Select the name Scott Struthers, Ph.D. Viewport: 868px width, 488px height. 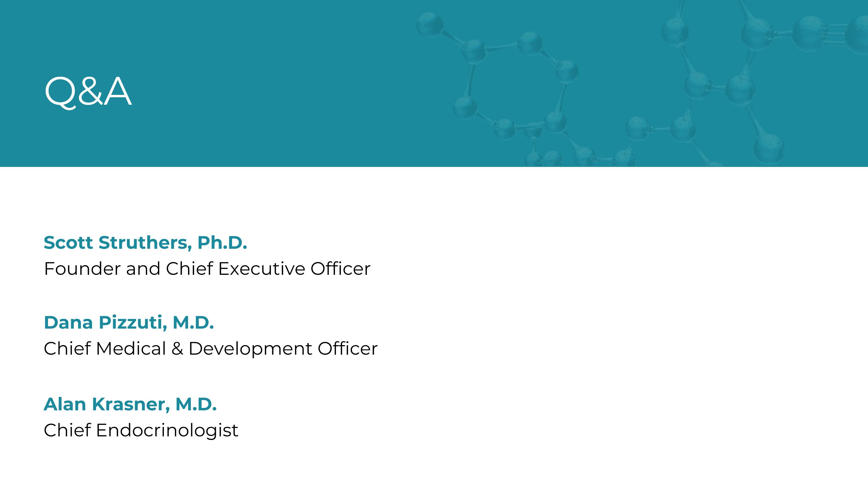coord(145,242)
